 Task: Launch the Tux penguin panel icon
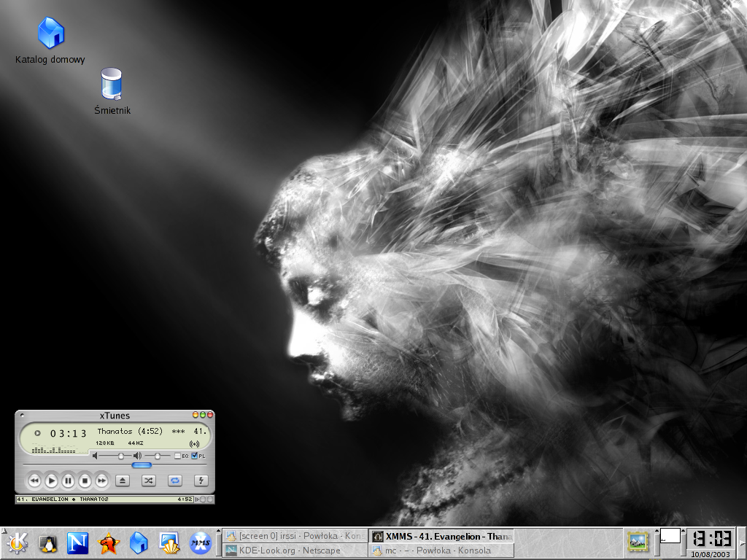[x=47, y=543]
